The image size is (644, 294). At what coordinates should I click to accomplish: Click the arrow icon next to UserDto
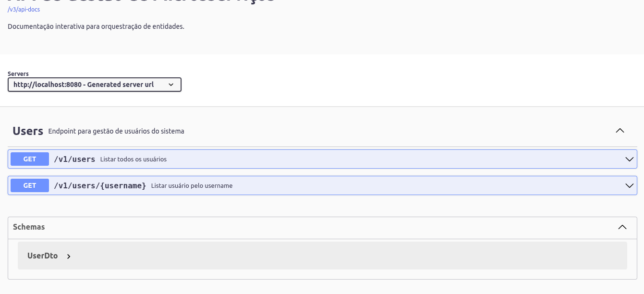(x=69, y=256)
